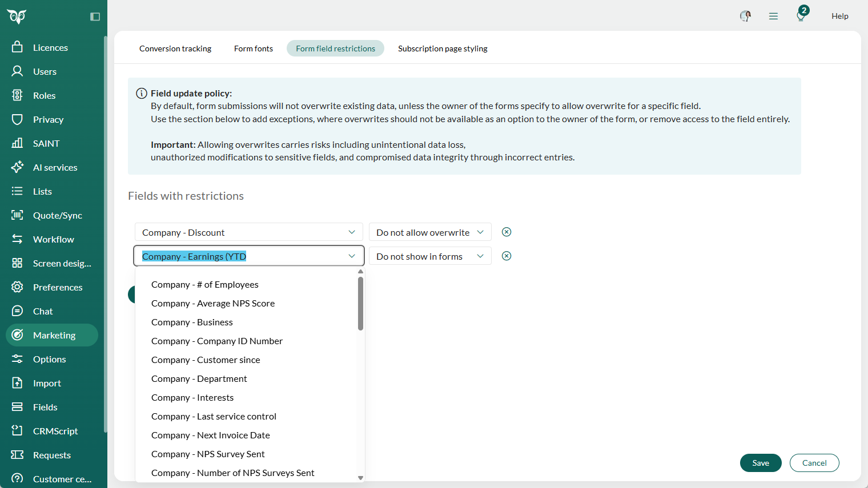The width and height of the screenshot is (868, 488).
Task: Collapse the Company - Earnings field dropdown
Action: (352, 256)
